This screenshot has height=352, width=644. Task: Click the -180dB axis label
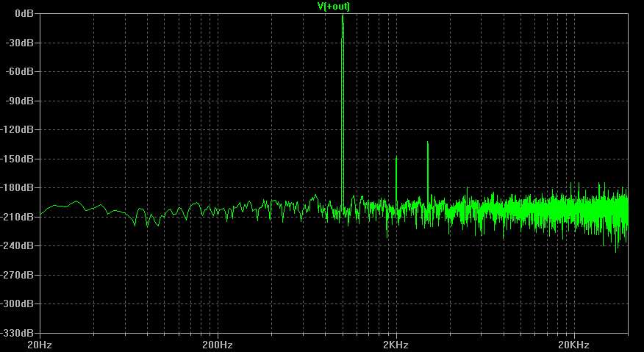click(18, 187)
